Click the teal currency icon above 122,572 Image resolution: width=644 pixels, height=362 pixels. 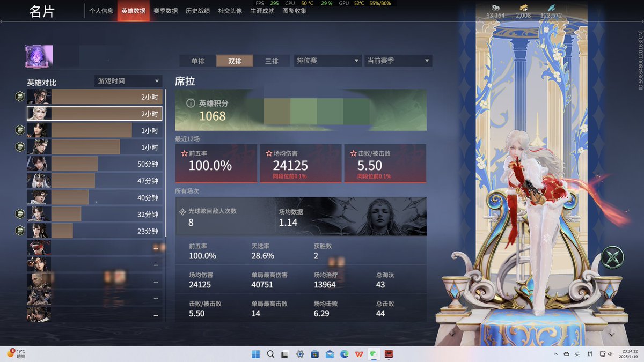point(551,8)
